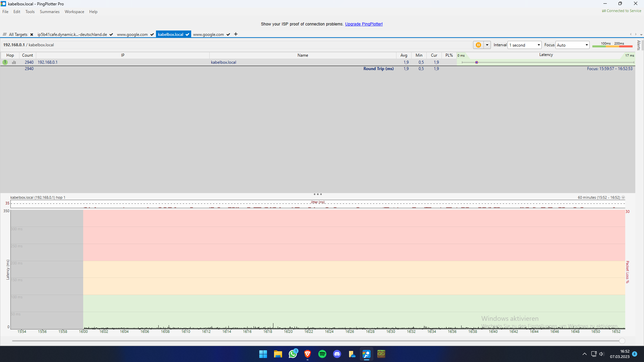This screenshot has width=644, height=362.
Task: Open the 60 minutes timeframe selector
Action: pyautogui.click(x=623, y=197)
